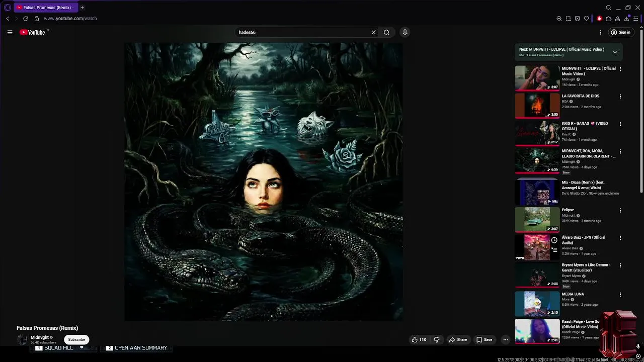The height and width of the screenshot is (362, 644).
Task: Save the video to a playlist
Action: click(x=485, y=340)
